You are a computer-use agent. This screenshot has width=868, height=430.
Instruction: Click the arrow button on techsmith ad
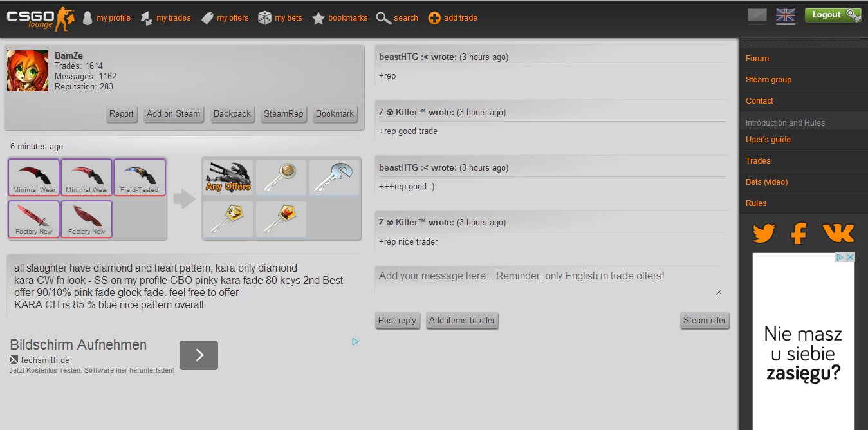coord(199,355)
